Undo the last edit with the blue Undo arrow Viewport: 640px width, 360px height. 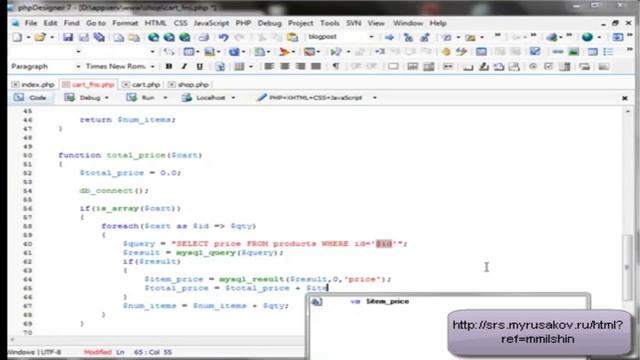(223, 37)
